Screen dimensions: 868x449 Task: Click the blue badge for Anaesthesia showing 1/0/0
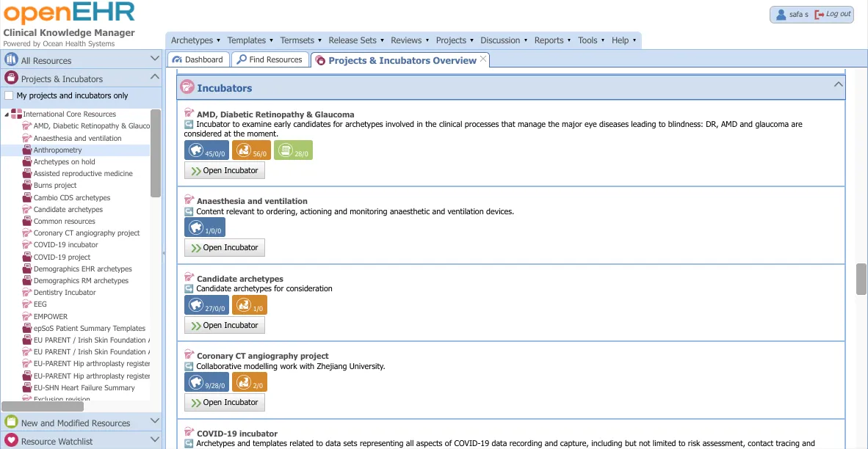tap(205, 227)
